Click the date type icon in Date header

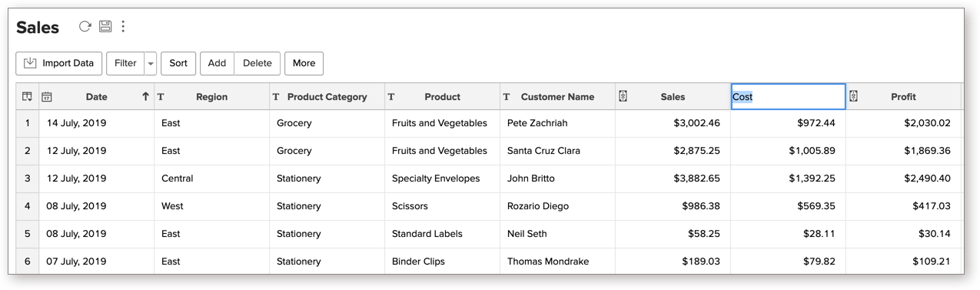[x=47, y=97]
